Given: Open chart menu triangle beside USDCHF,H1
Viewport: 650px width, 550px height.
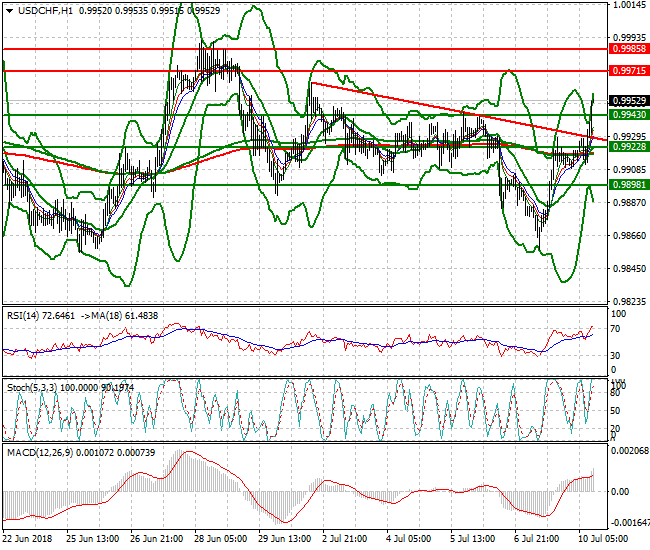Looking at the screenshot, I should (x=10, y=11).
